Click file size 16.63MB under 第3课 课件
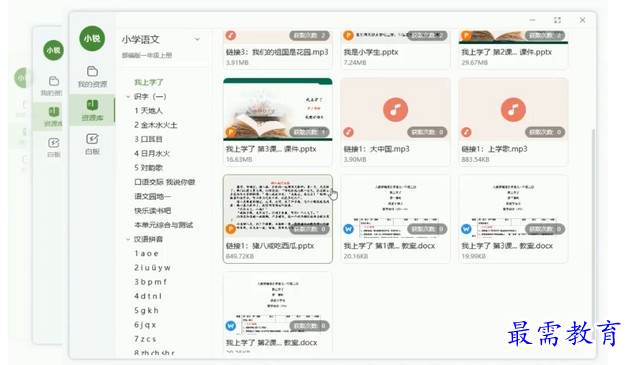 point(239,160)
